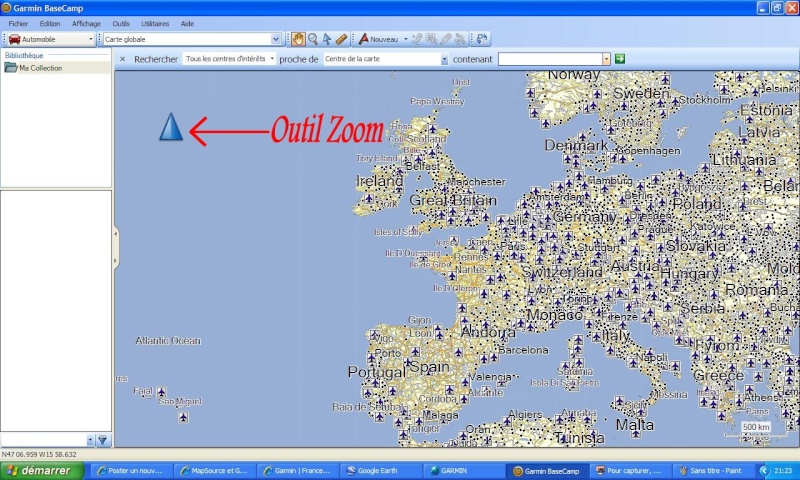Click the greyed eraser tool
The height and width of the screenshot is (480, 800).
(x=446, y=39)
